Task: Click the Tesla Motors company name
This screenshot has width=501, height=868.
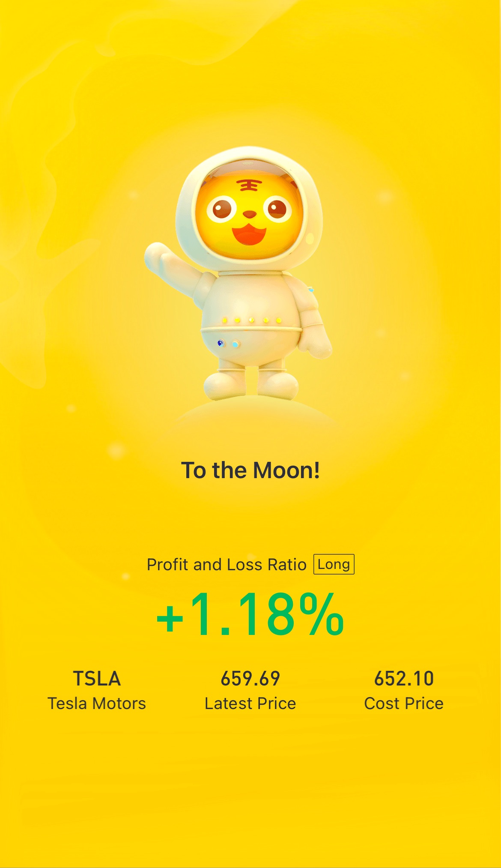Action: (97, 703)
